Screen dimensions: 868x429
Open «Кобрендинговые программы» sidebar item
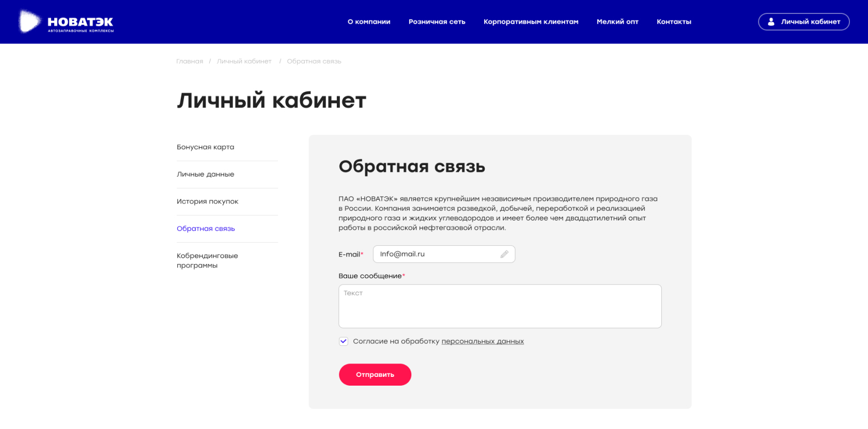[207, 261]
